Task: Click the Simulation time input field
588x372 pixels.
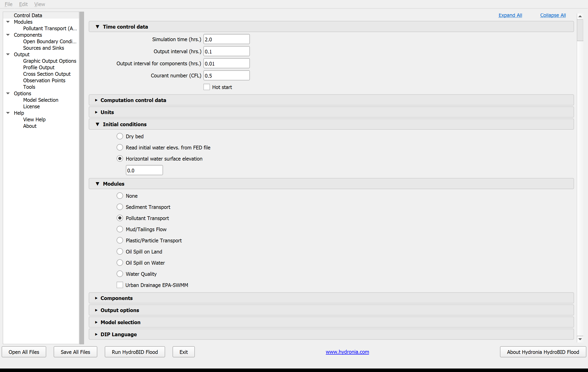Action: tap(226, 39)
